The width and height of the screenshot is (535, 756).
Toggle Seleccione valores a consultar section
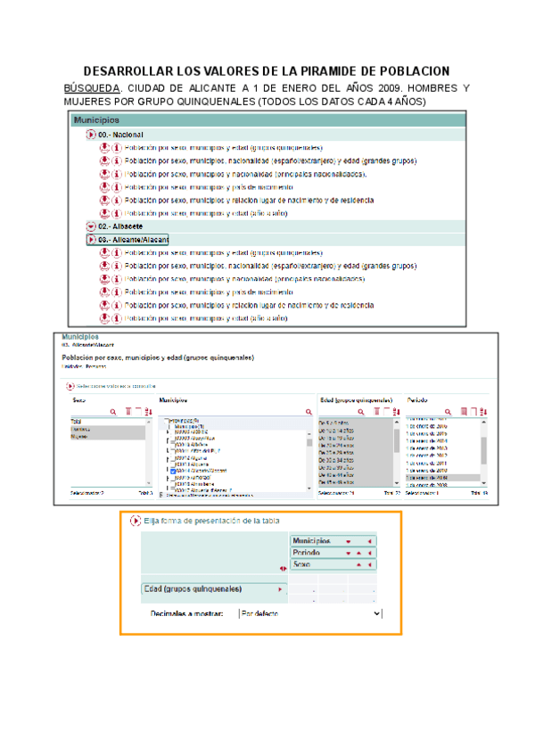click(x=70, y=386)
